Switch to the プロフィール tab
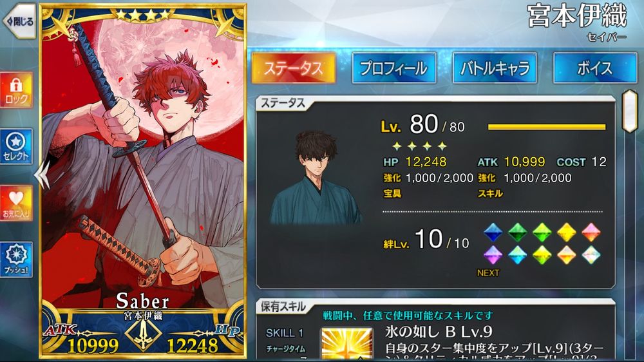Image resolution: width=644 pixels, height=362 pixels. 394,68
